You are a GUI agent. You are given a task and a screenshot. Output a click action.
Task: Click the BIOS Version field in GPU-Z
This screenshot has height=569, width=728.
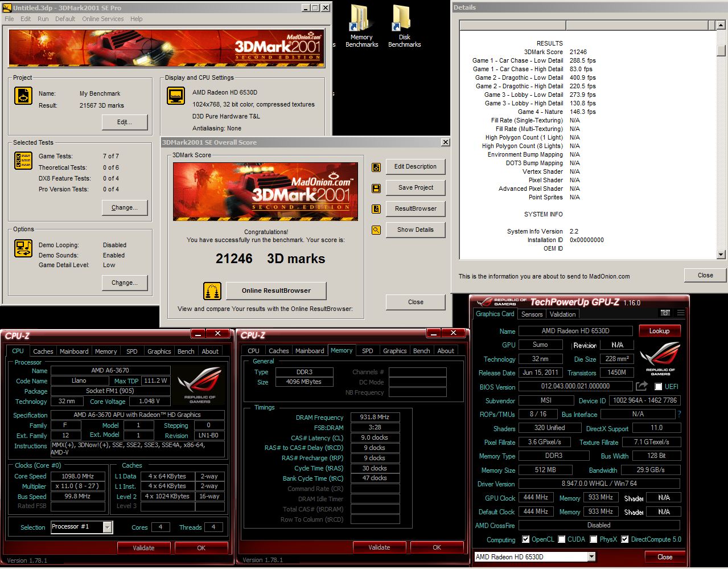click(x=575, y=386)
